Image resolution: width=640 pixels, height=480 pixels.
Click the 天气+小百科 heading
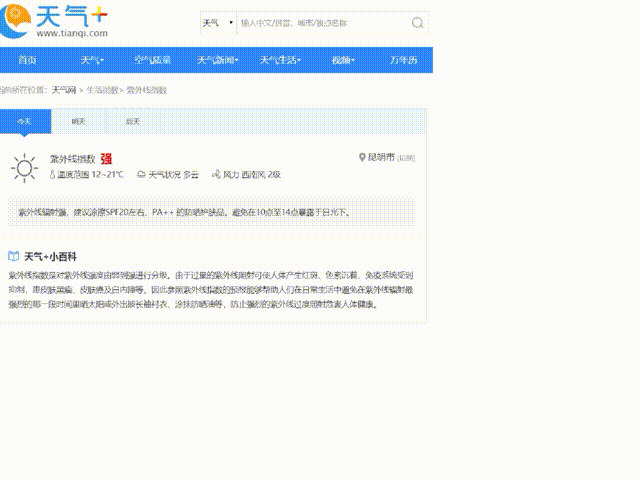pyautogui.click(x=50, y=257)
